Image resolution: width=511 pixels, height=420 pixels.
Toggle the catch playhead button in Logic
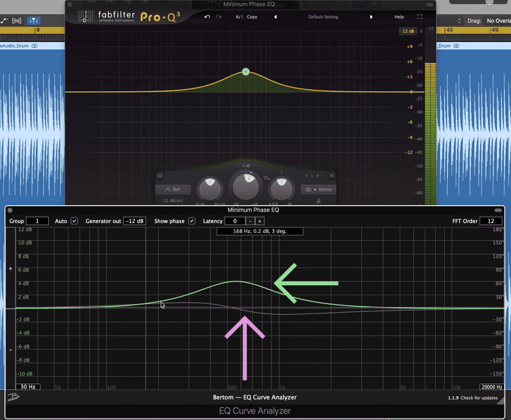33,21
